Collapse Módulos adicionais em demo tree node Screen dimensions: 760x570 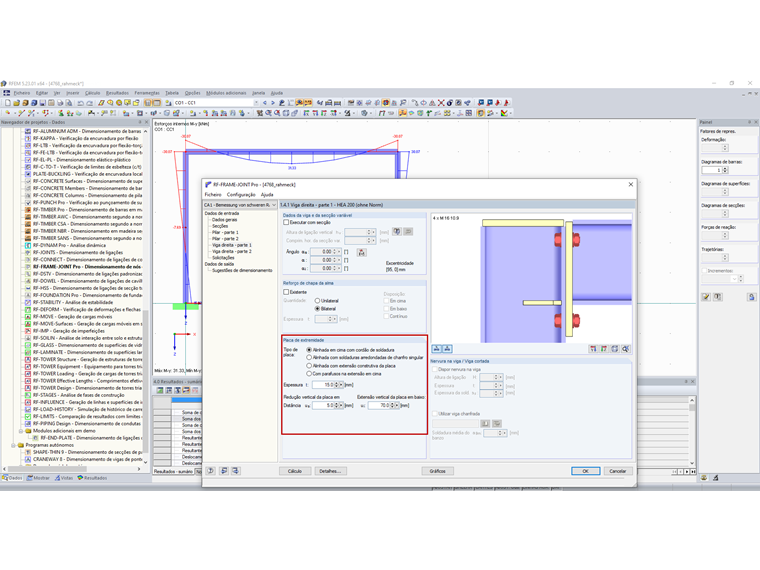pyautogui.click(x=21, y=430)
